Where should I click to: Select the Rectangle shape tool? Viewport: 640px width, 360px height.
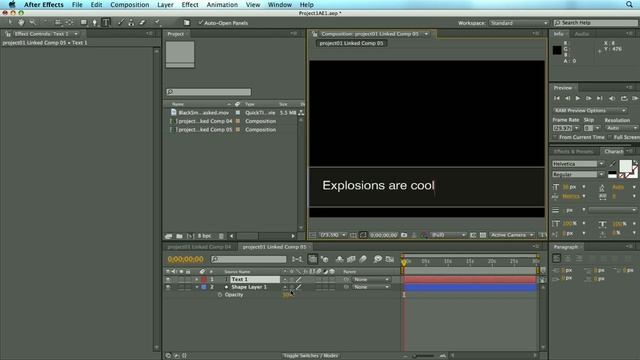(84, 22)
